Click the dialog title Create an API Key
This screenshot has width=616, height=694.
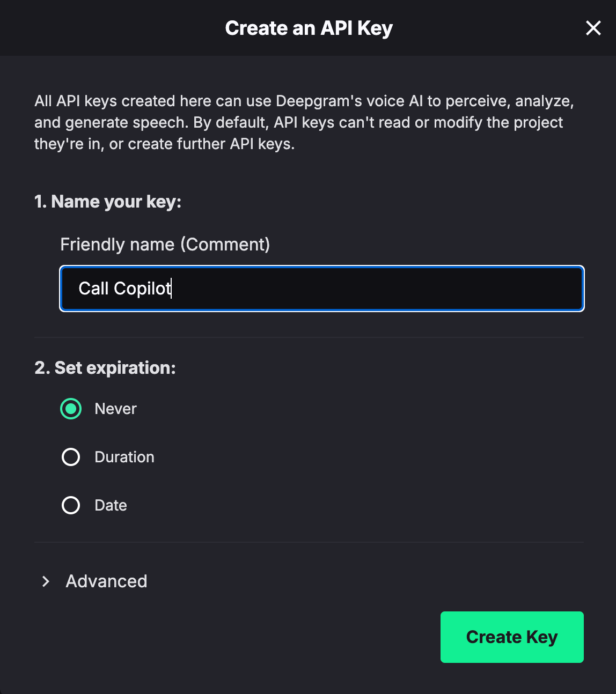[x=309, y=28]
